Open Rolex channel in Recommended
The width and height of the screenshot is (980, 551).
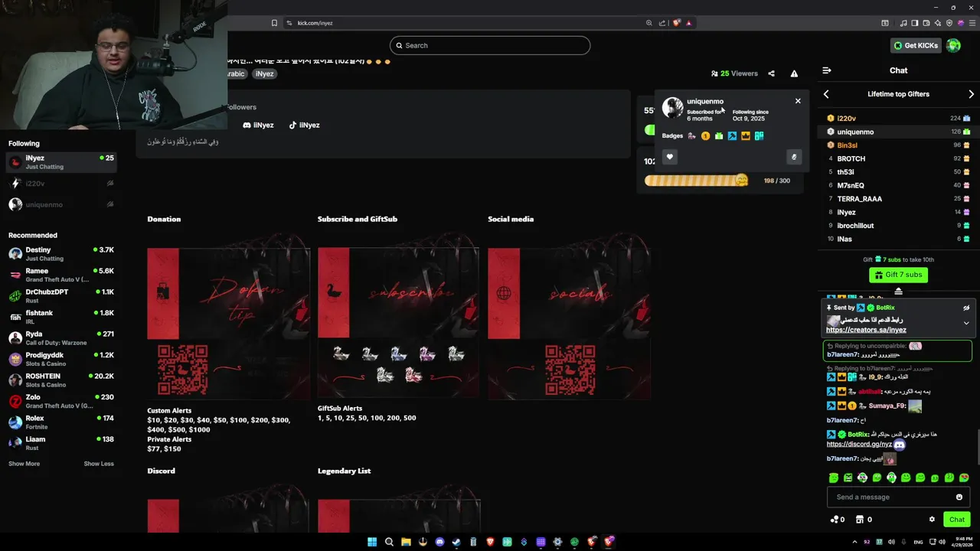pyautogui.click(x=61, y=422)
